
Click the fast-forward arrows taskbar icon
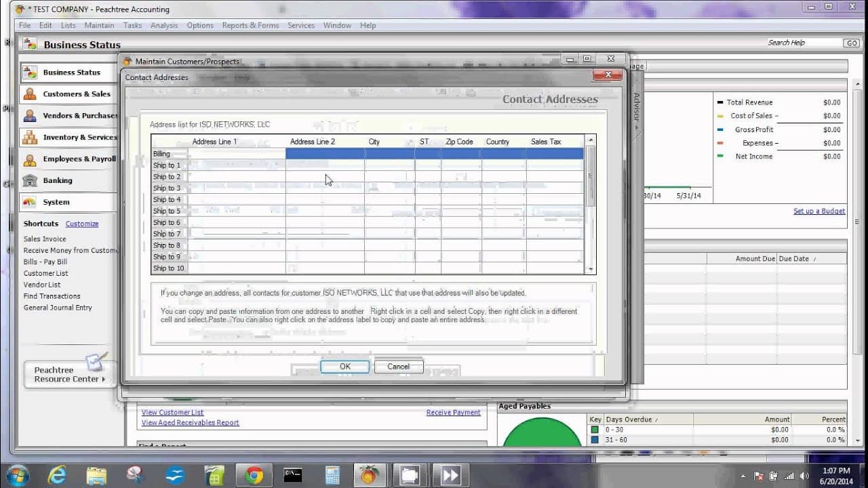(x=450, y=475)
